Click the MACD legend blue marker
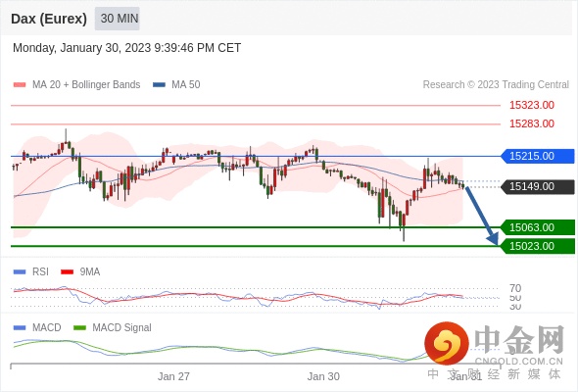 pyautogui.click(x=20, y=327)
